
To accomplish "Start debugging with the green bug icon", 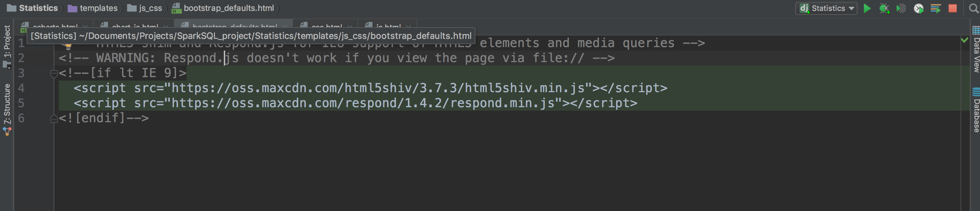I will (x=884, y=8).
